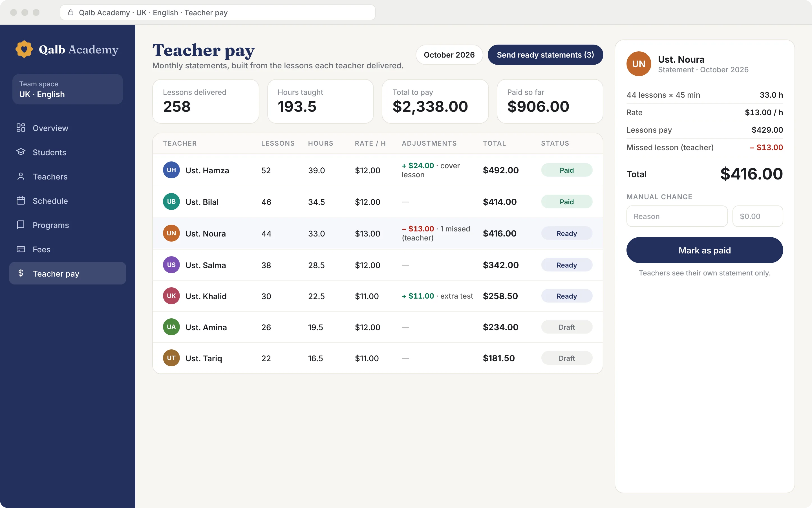Screen dimensions: 812x508
Task: Open the October 2026 month selector
Action: pyautogui.click(x=449, y=55)
